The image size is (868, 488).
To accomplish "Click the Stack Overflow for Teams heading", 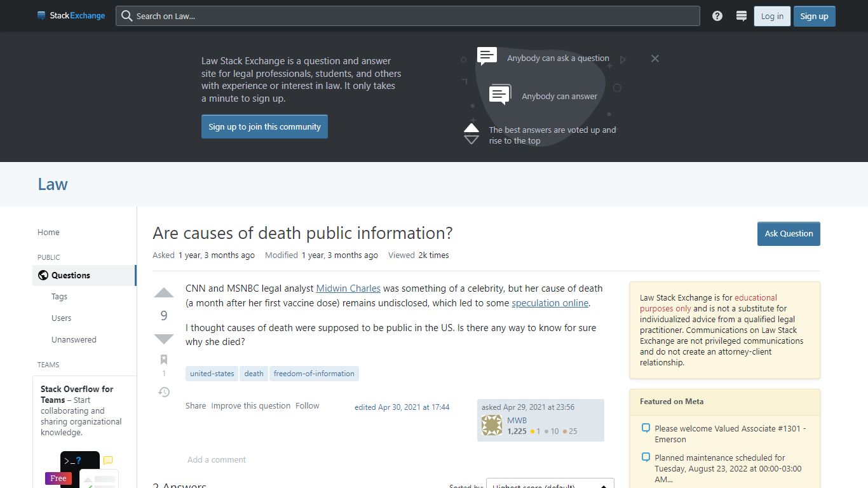I will [x=77, y=395].
